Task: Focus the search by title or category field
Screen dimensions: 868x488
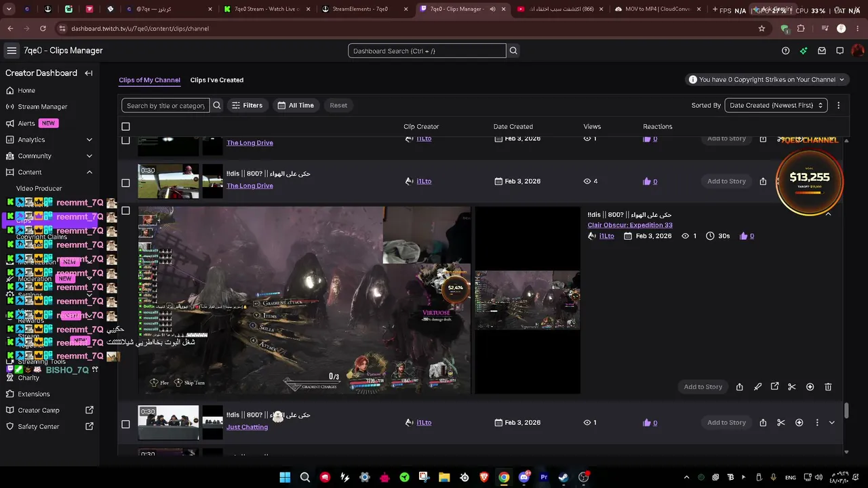Action: (165, 105)
